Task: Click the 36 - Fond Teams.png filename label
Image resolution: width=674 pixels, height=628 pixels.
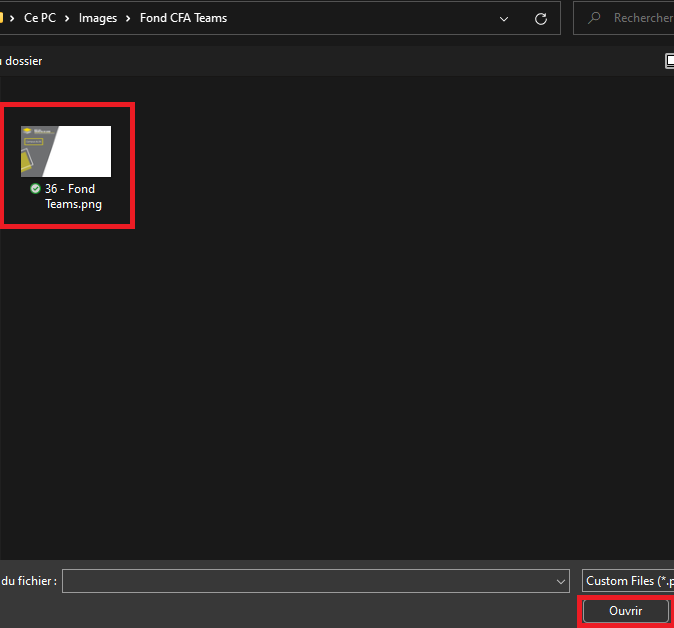Action: pyautogui.click(x=72, y=196)
